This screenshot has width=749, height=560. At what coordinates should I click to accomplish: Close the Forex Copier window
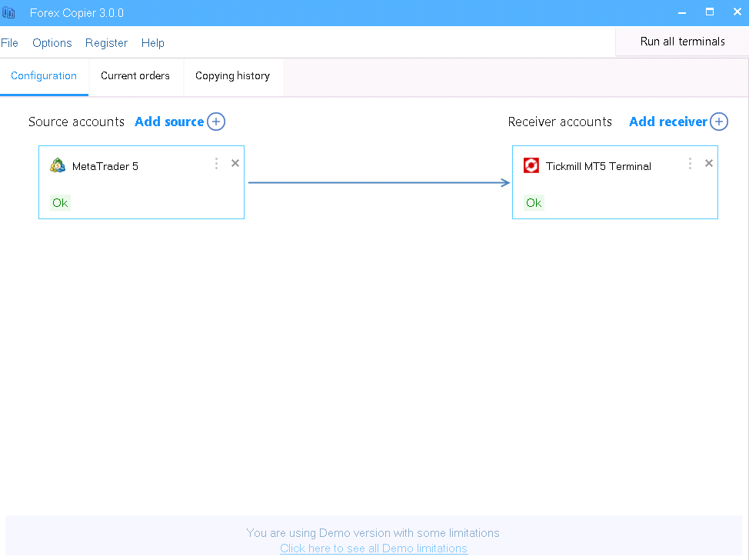(x=737, y=12)
